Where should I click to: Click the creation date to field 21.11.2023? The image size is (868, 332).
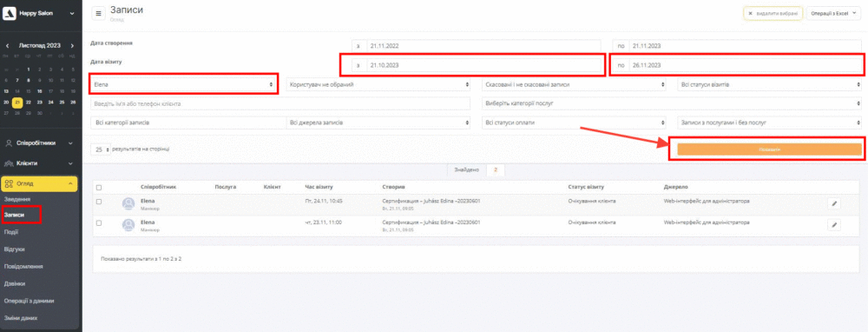(x=745, y=46)
